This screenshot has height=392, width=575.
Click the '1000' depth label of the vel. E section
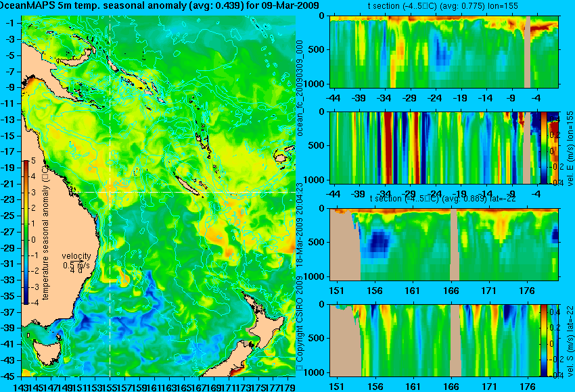coord(314,180)
